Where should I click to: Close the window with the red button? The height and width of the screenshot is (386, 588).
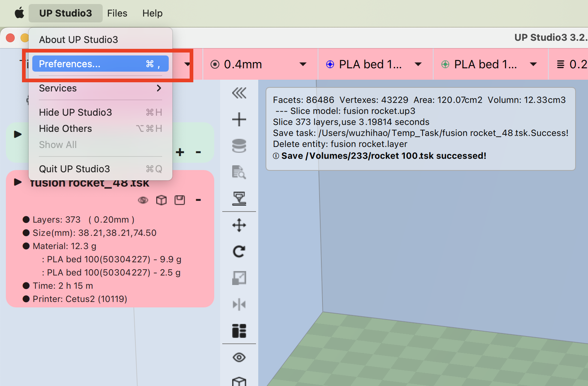pos(10,38)
